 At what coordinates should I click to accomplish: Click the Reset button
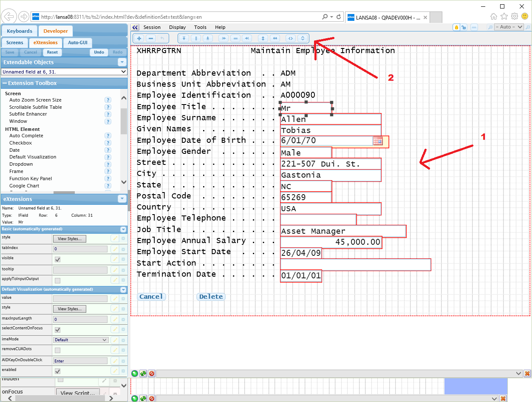click(52, 52)
